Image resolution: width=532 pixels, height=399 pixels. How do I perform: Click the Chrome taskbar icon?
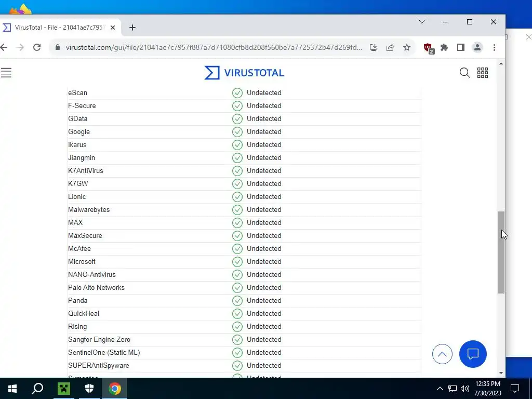[115, 389]
